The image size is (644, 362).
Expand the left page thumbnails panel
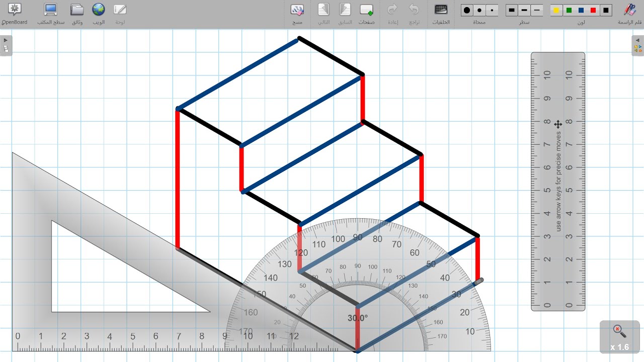pyautogui.click(x=6, y=45)
